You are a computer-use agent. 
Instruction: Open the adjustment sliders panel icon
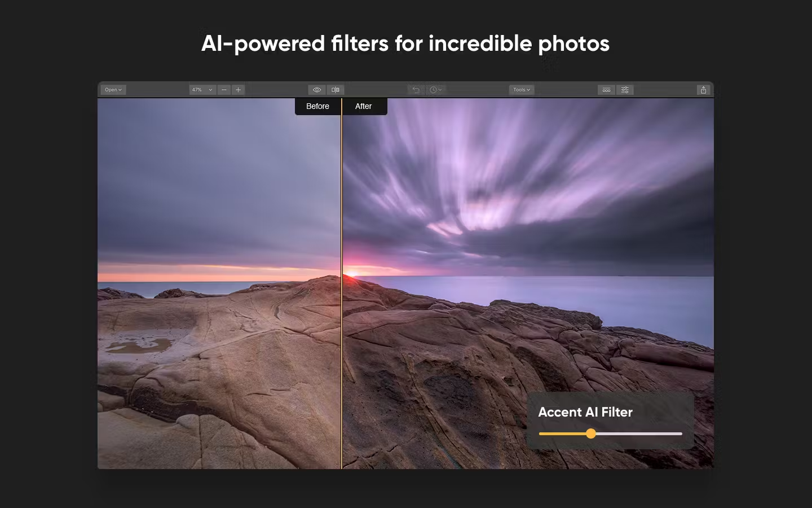click(625, 90)
